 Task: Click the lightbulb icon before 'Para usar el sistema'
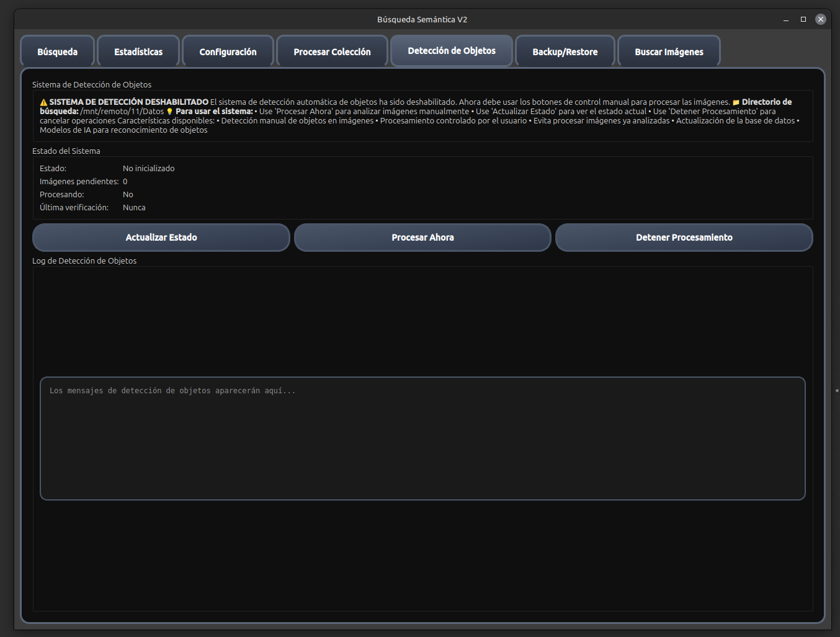click(169, 112)
